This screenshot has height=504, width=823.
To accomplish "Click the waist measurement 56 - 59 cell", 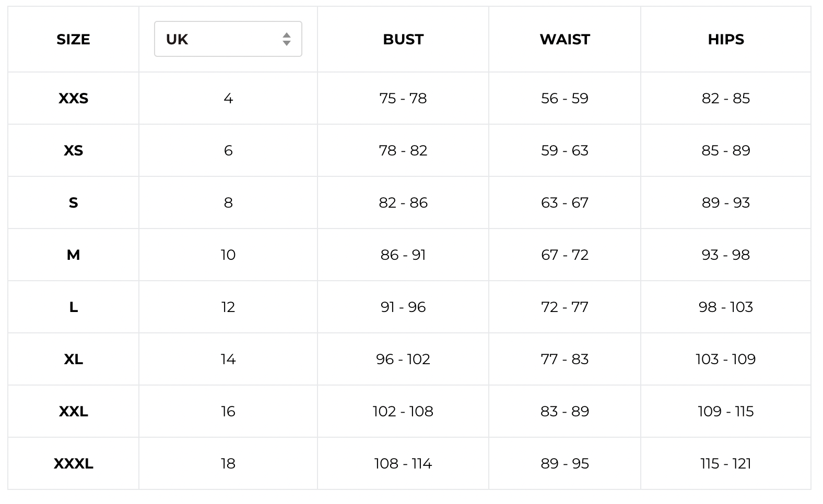I will pyautogui.click(x=565, y=99).
